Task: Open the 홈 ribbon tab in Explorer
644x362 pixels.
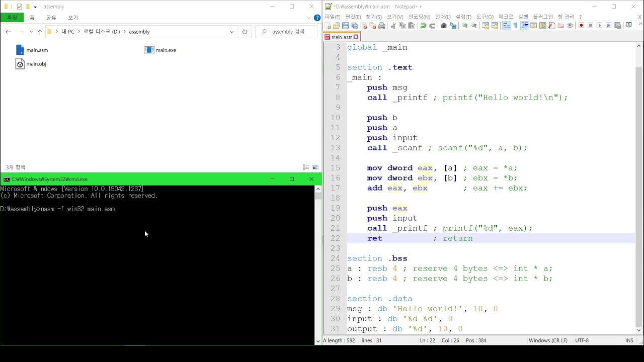Action: [x=32, y=18]
